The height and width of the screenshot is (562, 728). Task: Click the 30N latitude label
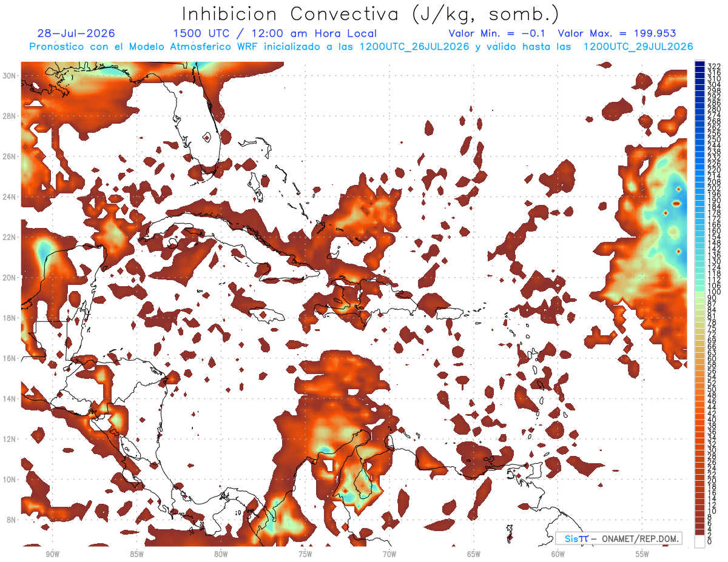[10, 75]
